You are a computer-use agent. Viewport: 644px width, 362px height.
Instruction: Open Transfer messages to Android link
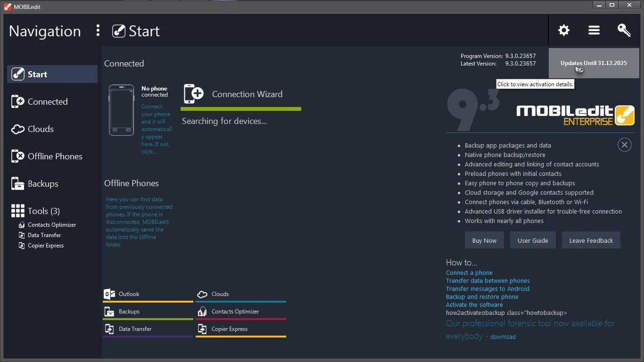[487, 288]
